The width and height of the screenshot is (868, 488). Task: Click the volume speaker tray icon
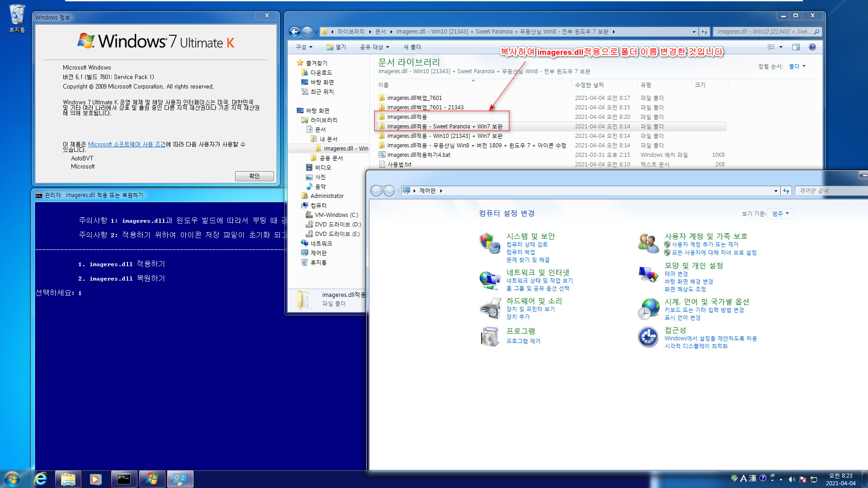pos(792,479)
